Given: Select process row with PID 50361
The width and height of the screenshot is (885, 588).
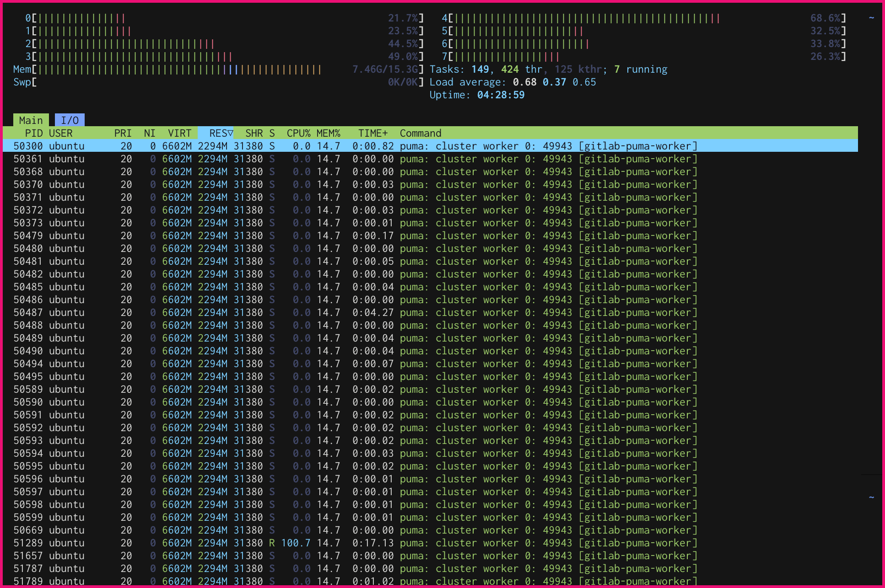Looking at the screenshot, I should point(430,159).
